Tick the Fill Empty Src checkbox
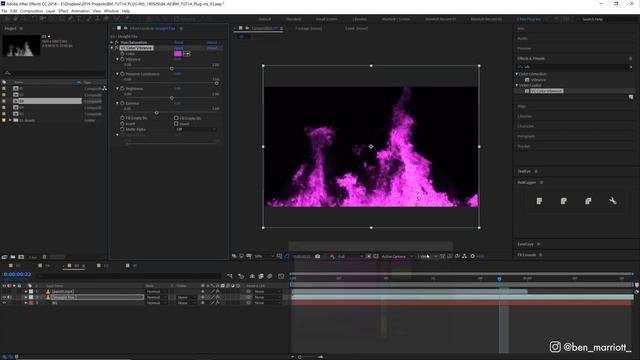 pyautogui.click(x=176, y=118)
